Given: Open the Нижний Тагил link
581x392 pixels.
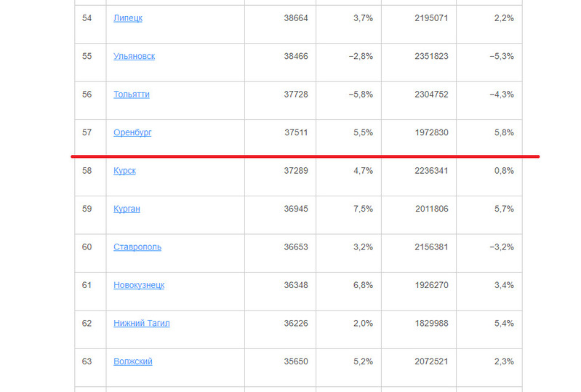Looking at the screenshot, I should (142, 323).
